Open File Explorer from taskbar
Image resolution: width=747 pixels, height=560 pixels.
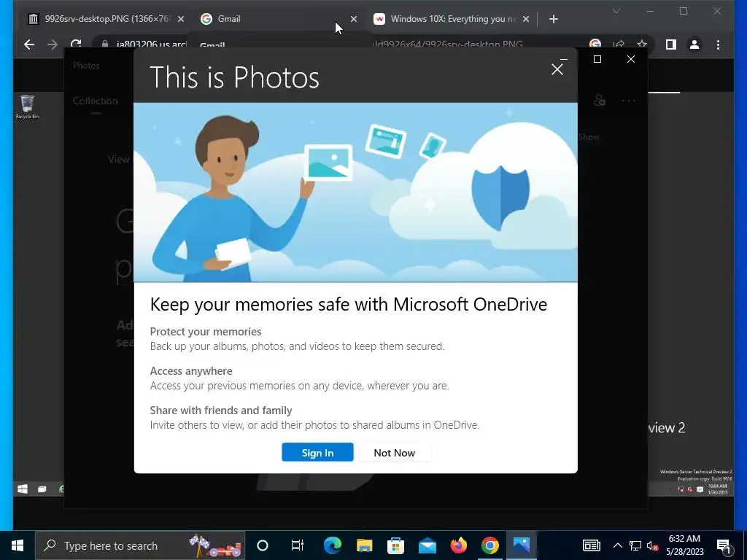point(365,545)
